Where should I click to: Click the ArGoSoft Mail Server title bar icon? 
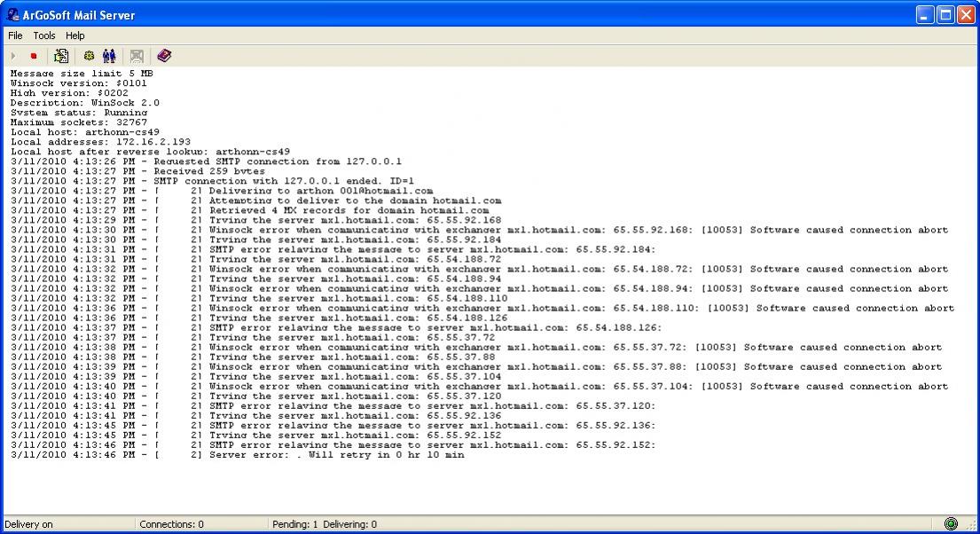tap(13, 14)
